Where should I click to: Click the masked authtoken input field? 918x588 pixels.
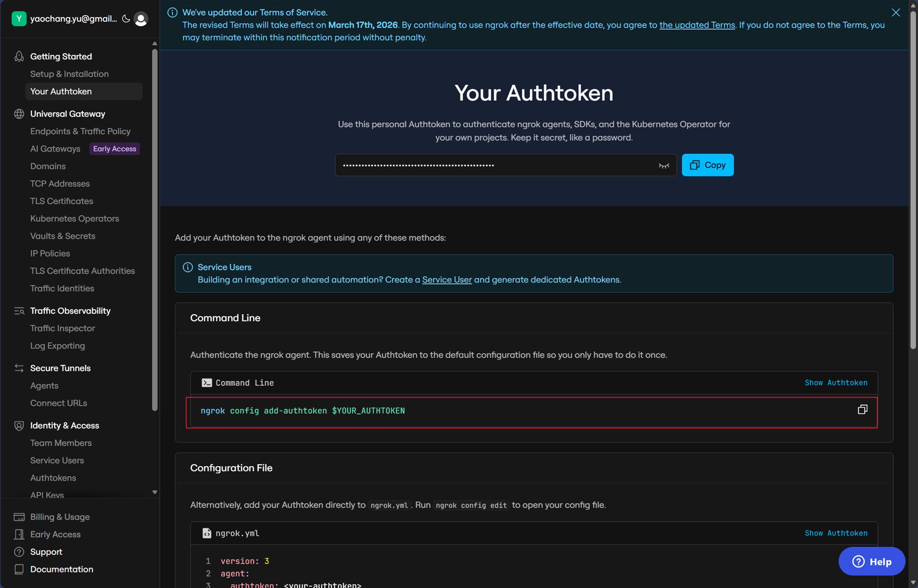coord(493,165)
